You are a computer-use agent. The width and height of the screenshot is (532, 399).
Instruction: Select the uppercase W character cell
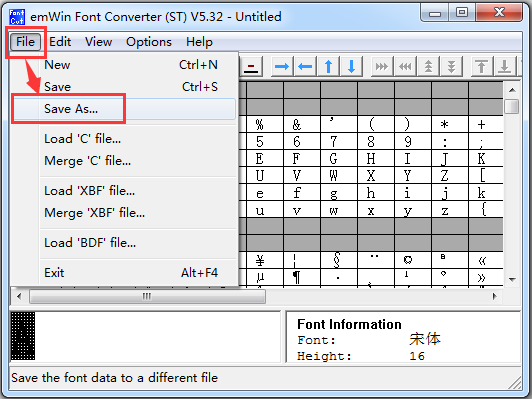pos(339,175)
